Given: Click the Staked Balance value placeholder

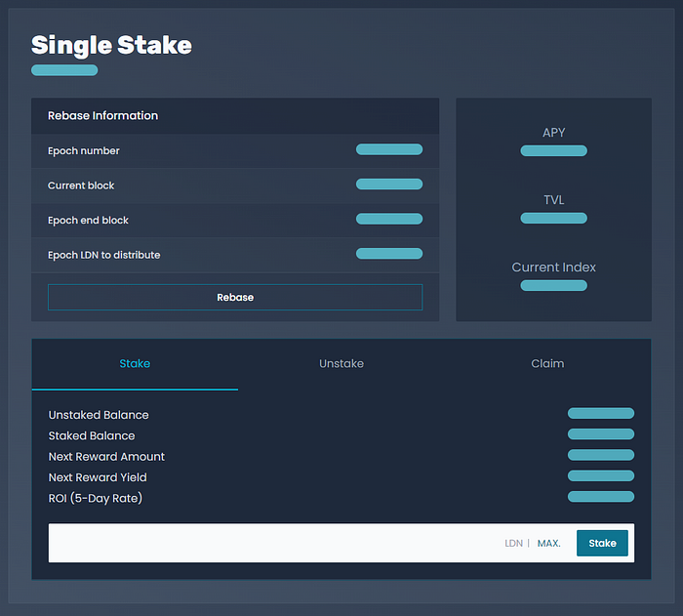Looking at the screenshot, I should [600, 434].
